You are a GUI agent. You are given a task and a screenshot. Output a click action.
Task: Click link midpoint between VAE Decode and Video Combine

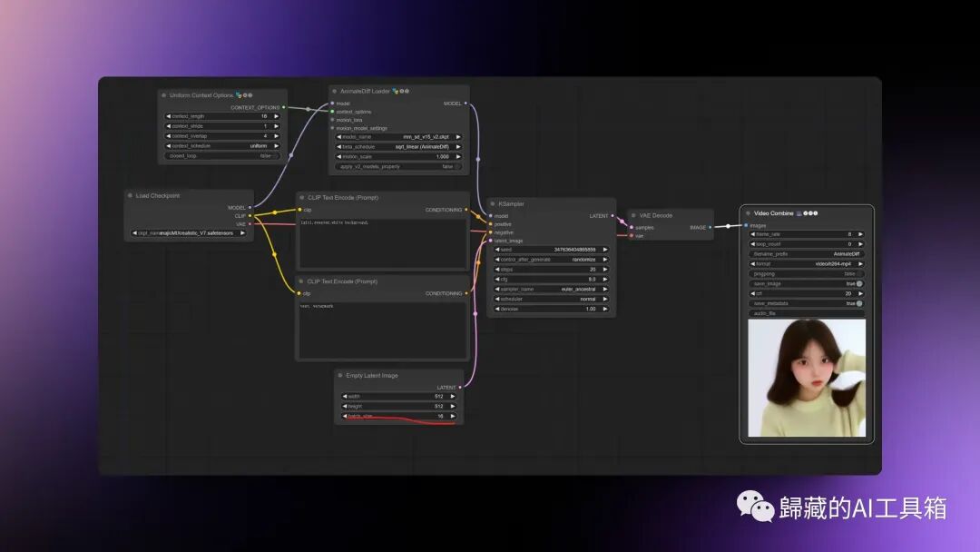point(728,226)
